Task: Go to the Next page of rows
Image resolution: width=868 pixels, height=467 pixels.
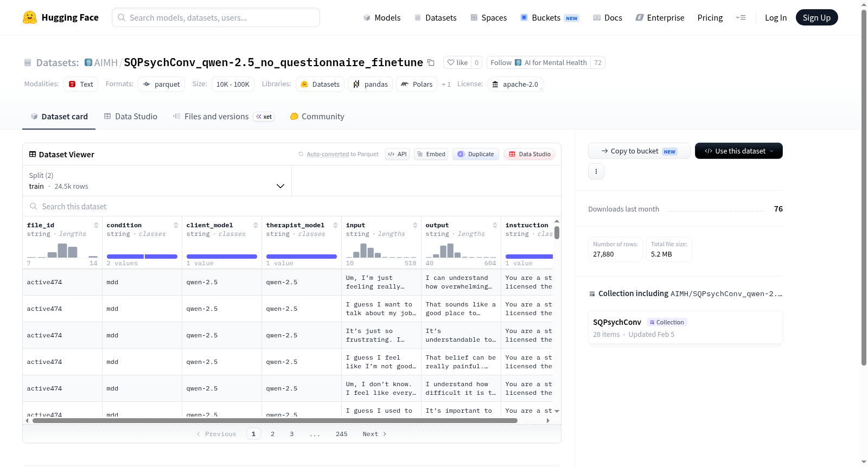Action: click(x=374, y=434)
